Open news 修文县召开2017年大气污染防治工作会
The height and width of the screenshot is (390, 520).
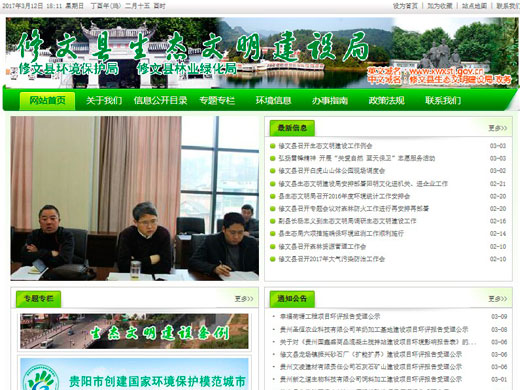coord(332,259)
